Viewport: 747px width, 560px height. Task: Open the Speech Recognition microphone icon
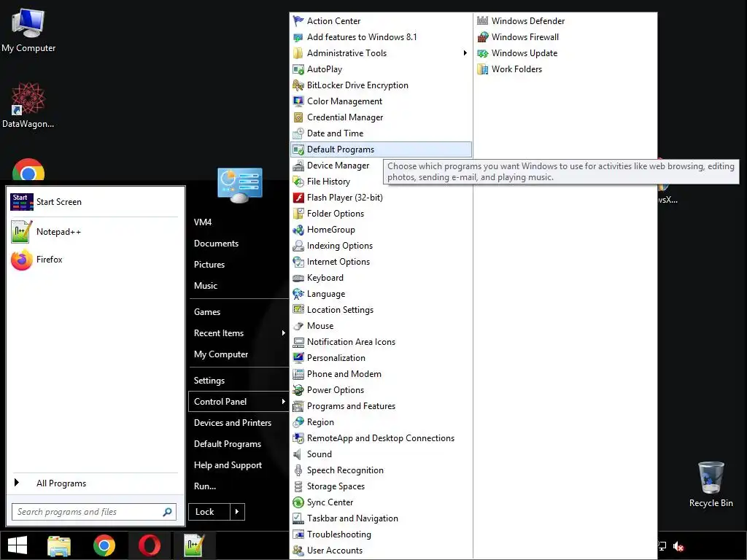click(x=298, y=470)
